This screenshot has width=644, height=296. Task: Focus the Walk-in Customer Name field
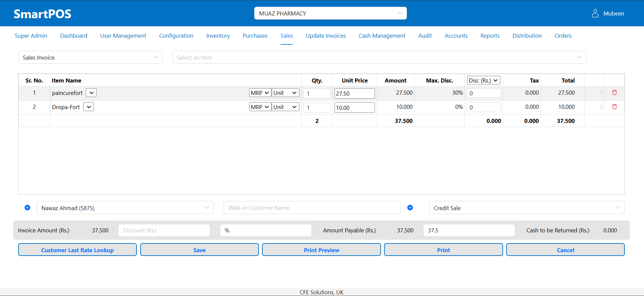pyautogui.click(x=312, y=208)
